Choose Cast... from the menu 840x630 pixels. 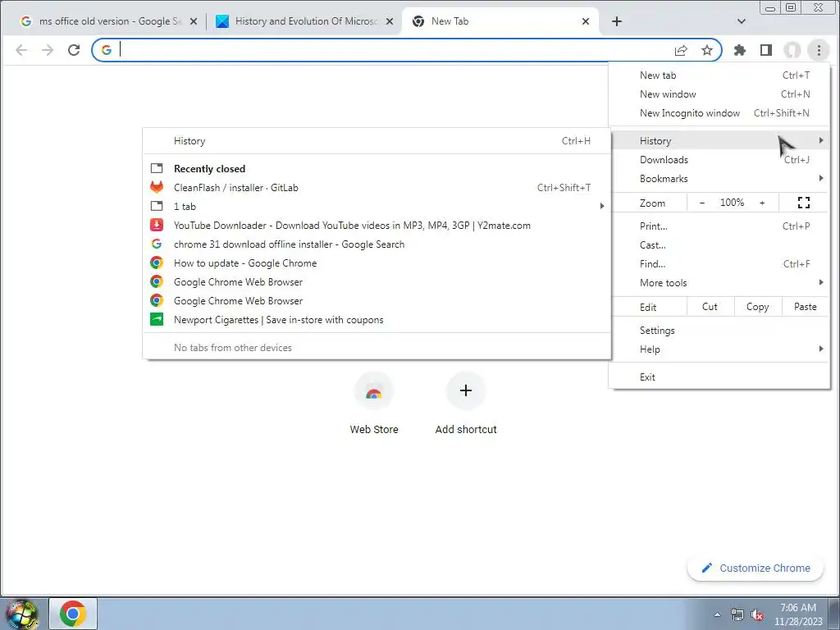(x=719, y=244)
